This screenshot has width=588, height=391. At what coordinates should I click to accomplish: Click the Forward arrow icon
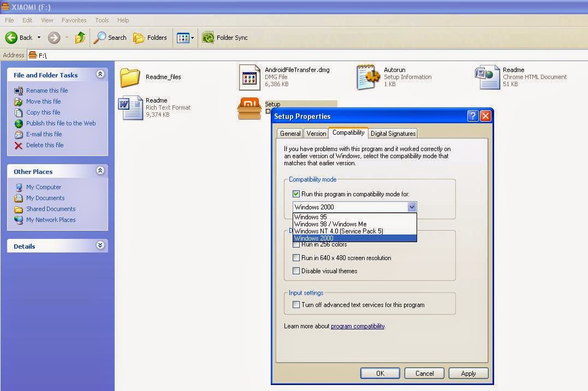pyautogui.click(x=54, y=38)
